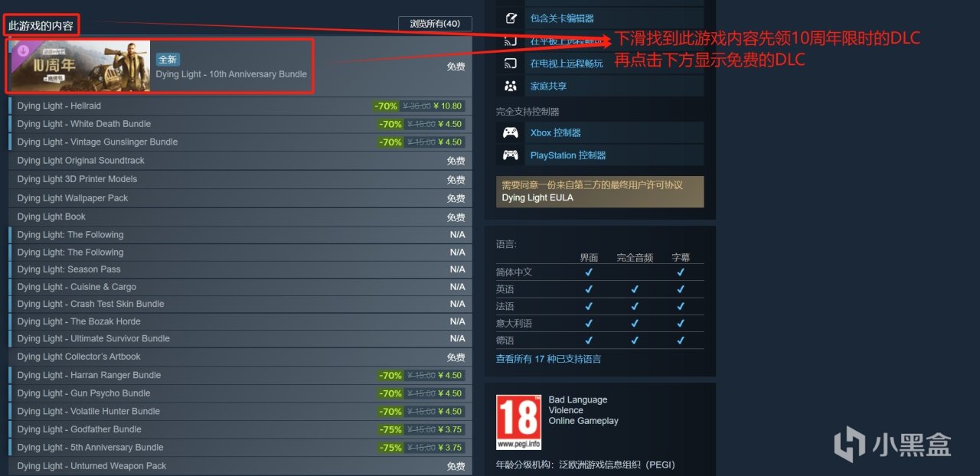Screen dimensions: 980x476
Task: Click the Remote Play on Tablet icon
Action: click(511, 41)
